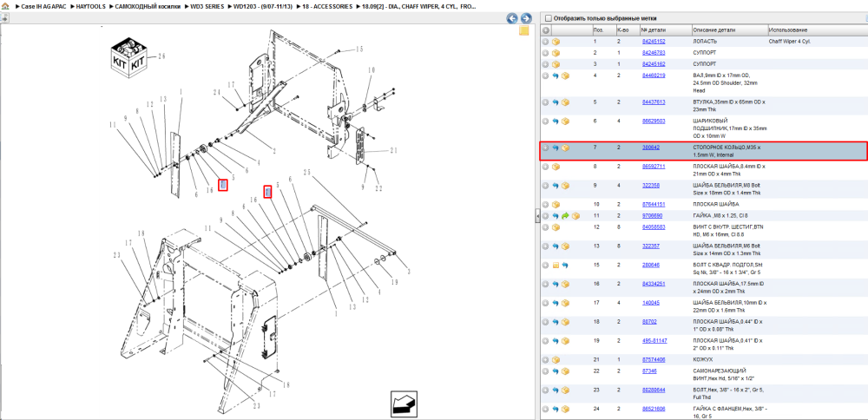
Task: Open part number link 86521606
Action: click(x=654, y=409)
